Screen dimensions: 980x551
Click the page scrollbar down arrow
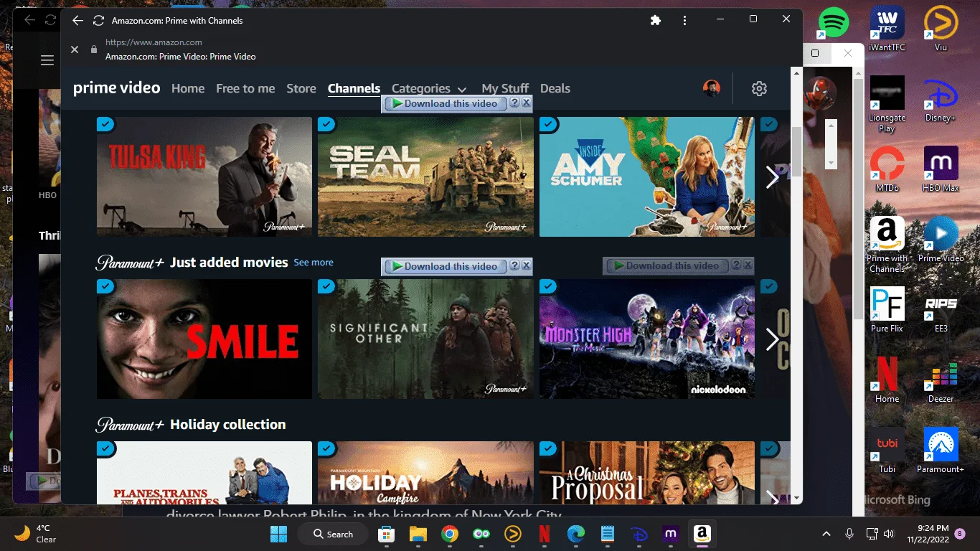[x=796, y=497]
